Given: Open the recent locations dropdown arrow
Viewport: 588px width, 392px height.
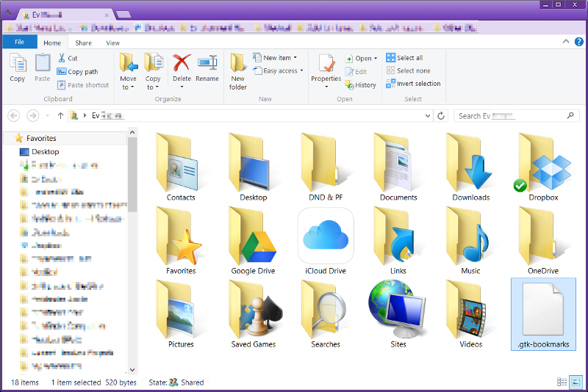Looking at the screenshot, I should click(47, 116).
